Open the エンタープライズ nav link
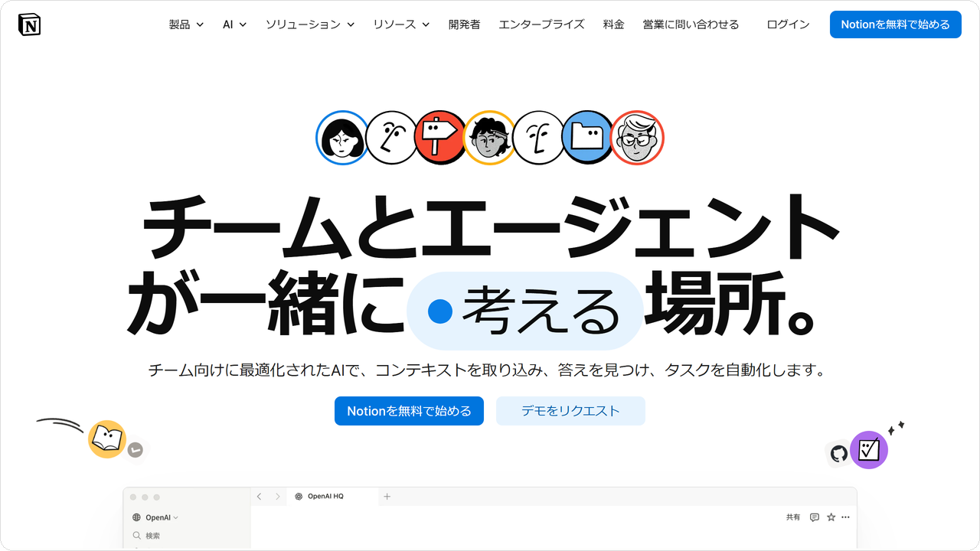Viewport: 980px width, 551px height. pyautogui.click(x=541, y=24)
